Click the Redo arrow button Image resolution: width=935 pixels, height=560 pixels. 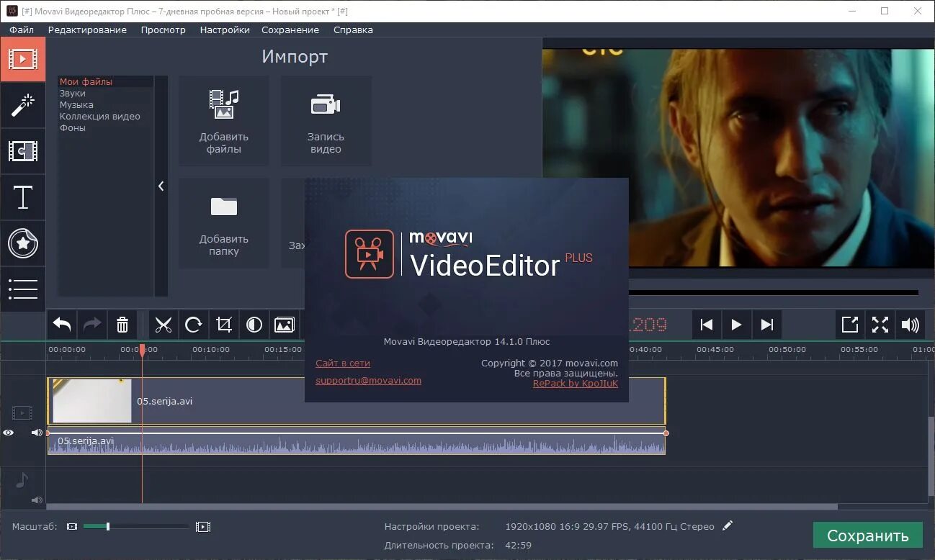(x=92, y=325)
